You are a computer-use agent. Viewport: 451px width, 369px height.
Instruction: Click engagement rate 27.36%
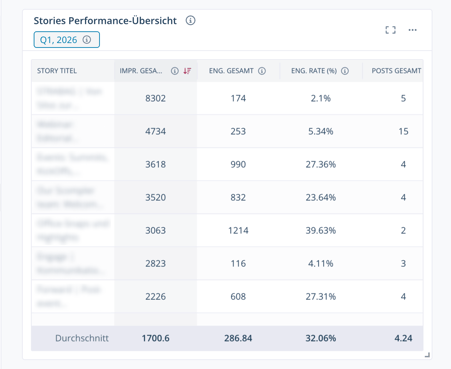coord(321,164)
